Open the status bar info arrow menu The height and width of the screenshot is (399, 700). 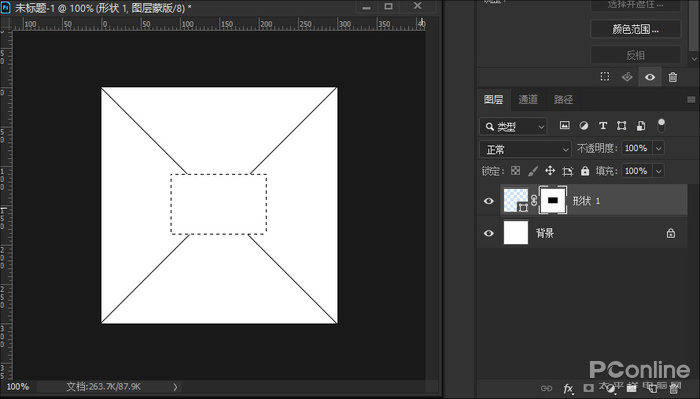click(175, 387)
